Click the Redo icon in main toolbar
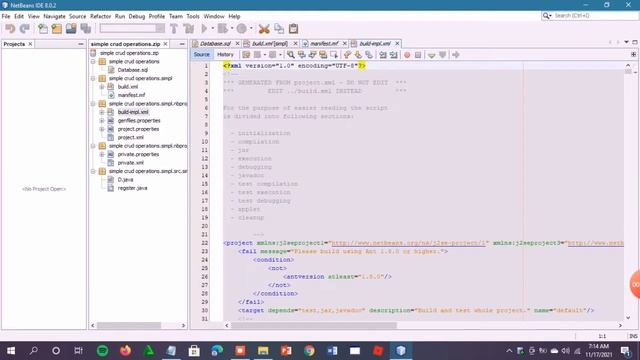 [25, 29]
